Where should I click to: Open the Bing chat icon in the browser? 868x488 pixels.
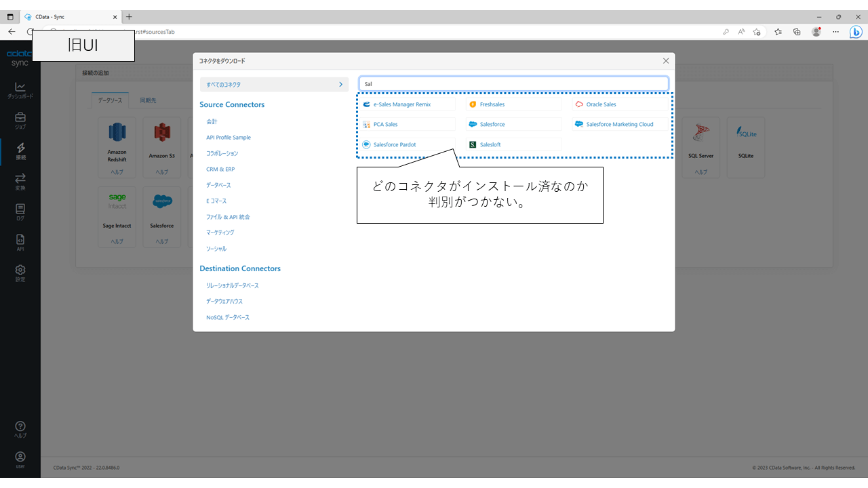[x=856, y=32]
